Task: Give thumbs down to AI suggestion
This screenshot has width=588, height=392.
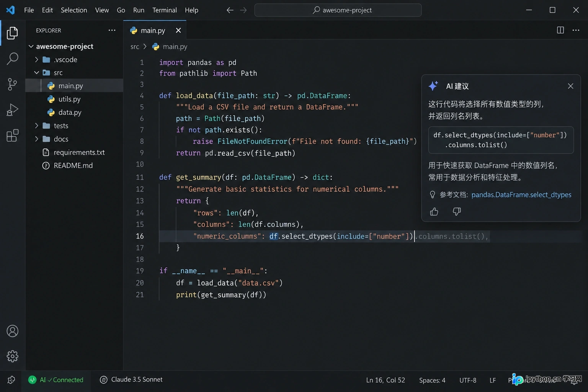Action: coord(457,212)
